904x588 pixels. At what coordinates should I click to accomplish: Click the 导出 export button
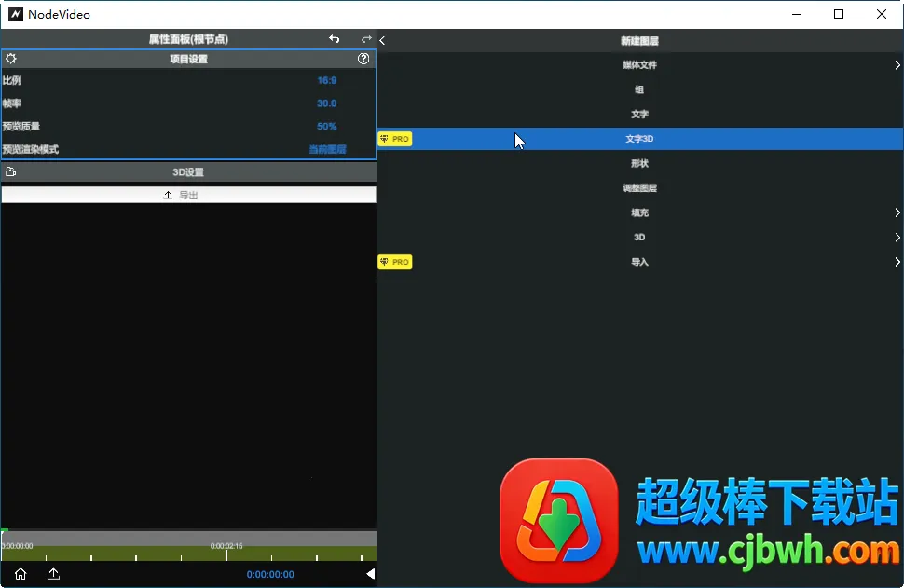tap(188, 195)
